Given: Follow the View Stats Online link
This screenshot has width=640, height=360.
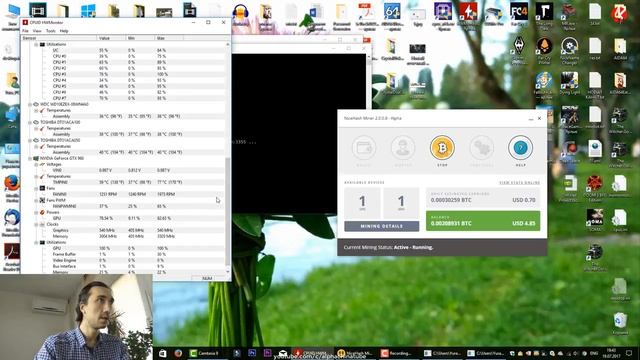Looking at the screenshot, I should point(520,182).
